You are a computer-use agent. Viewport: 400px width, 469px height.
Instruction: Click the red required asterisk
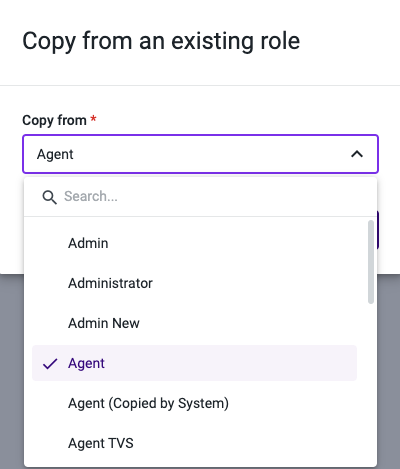[94, 118]
